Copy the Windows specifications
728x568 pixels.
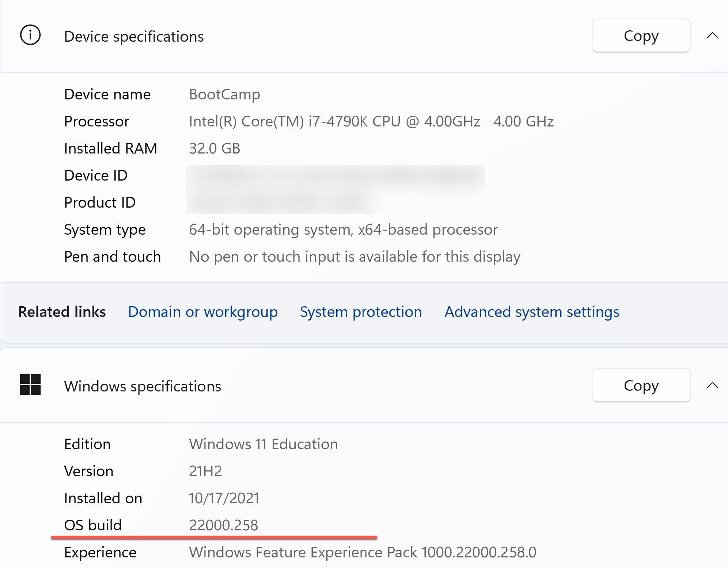pyautogui.click(x=641, y=385)
